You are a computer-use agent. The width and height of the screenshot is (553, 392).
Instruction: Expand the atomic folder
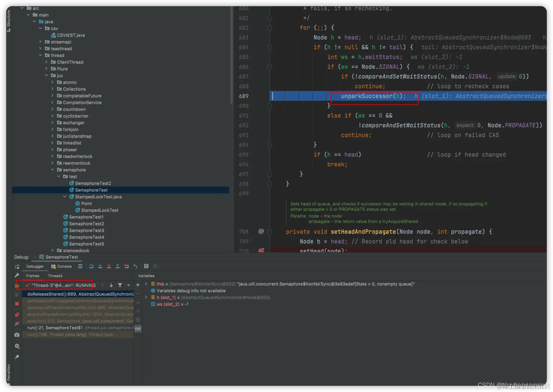coord(53,82)
